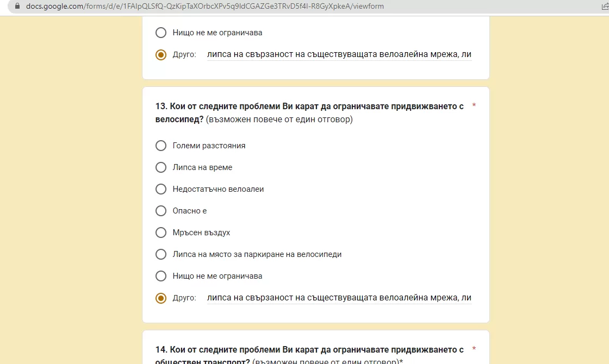Click question 14 heading text
609x364 pixels.
click(x=309, y=355)
